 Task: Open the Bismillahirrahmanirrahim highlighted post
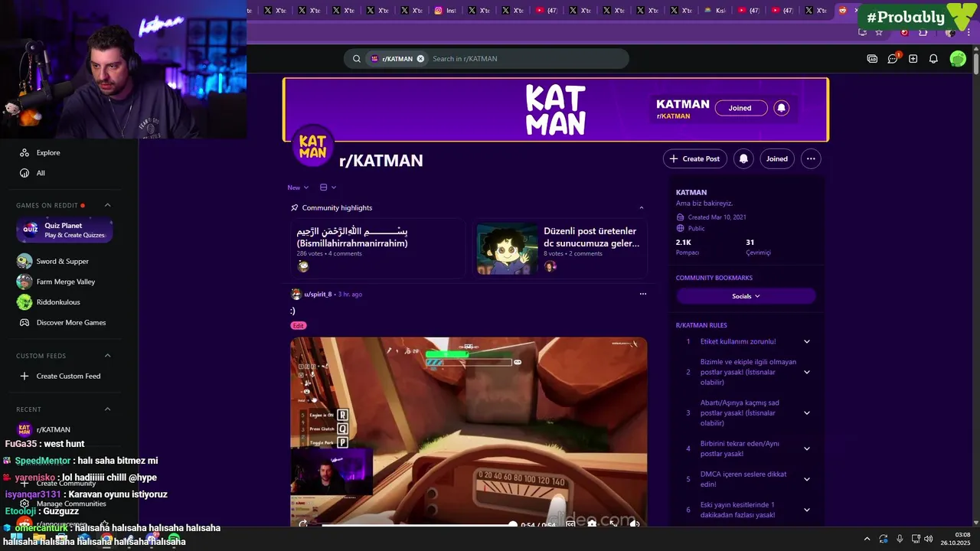point(378,247)
